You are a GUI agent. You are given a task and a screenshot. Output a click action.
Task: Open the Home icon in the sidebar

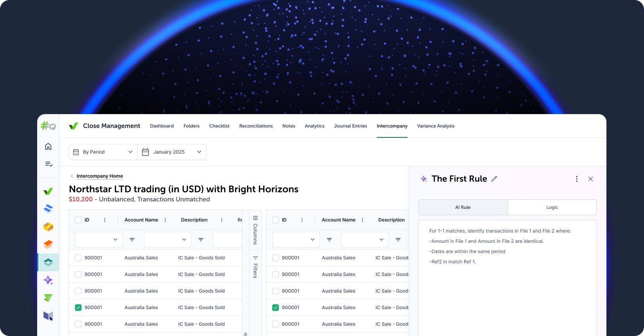coord(48,146)
